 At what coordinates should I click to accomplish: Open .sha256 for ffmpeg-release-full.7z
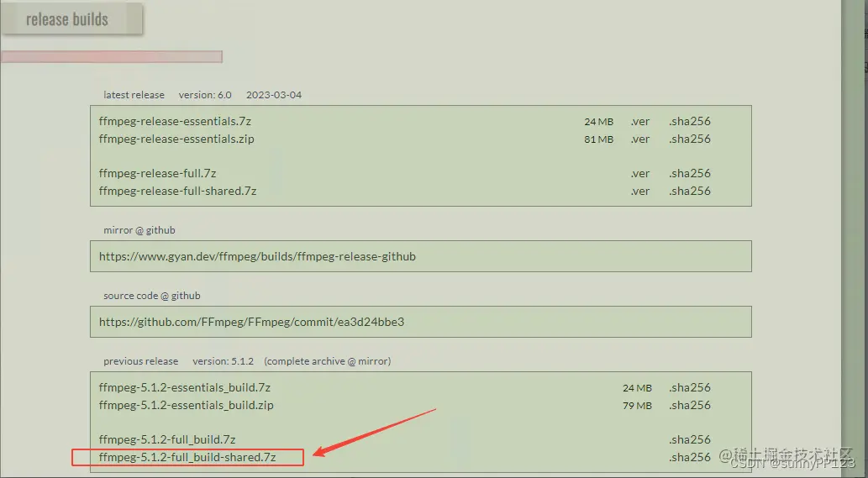[689, 173]
